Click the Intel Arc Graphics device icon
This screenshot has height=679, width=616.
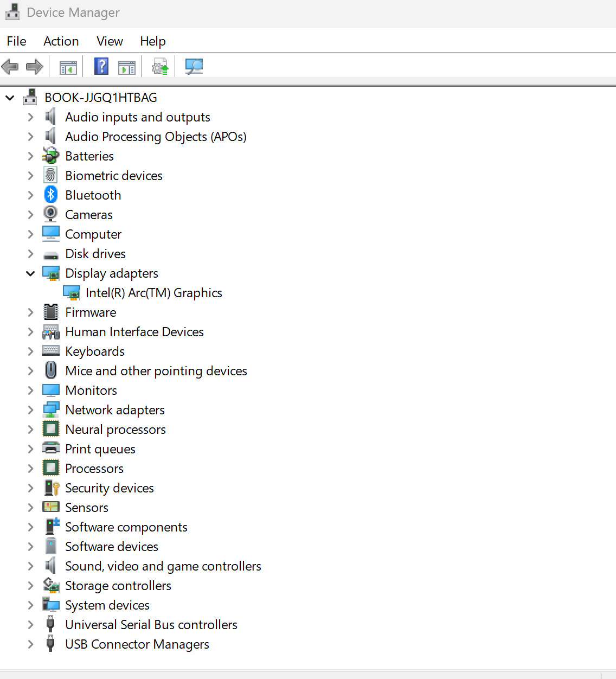pyautogui.click(x=72, y=293)
